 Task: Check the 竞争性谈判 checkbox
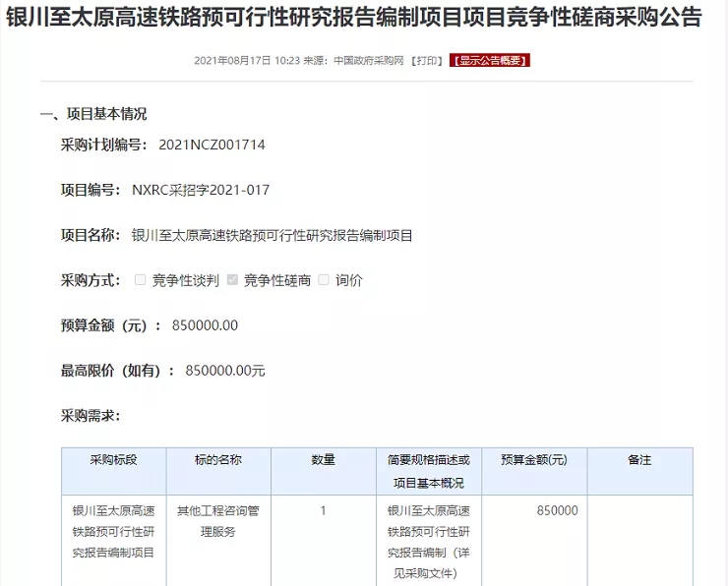click(x=141, y=280)
